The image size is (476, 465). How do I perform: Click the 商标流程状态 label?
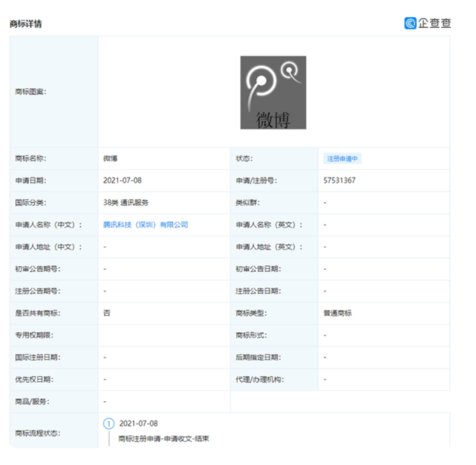(38, 433)
